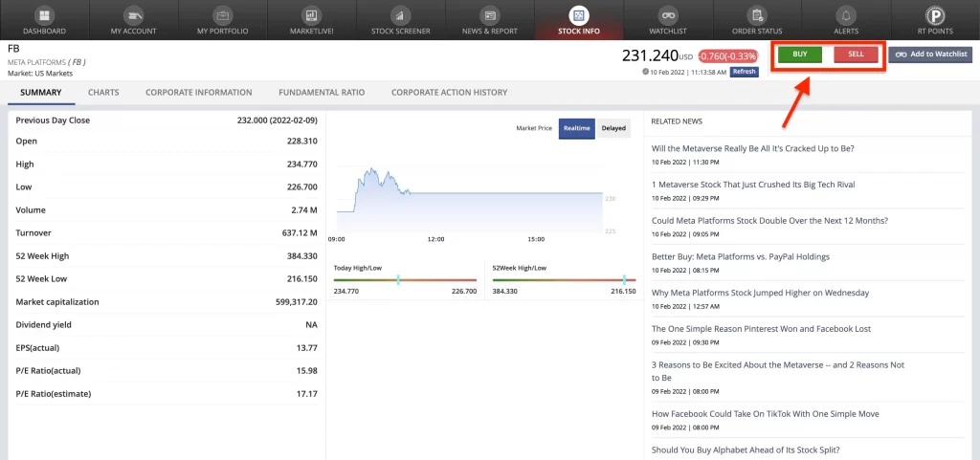
Task: Open 'Should You Buy Alphabet Ahead' article
Action: click(746, 450)
